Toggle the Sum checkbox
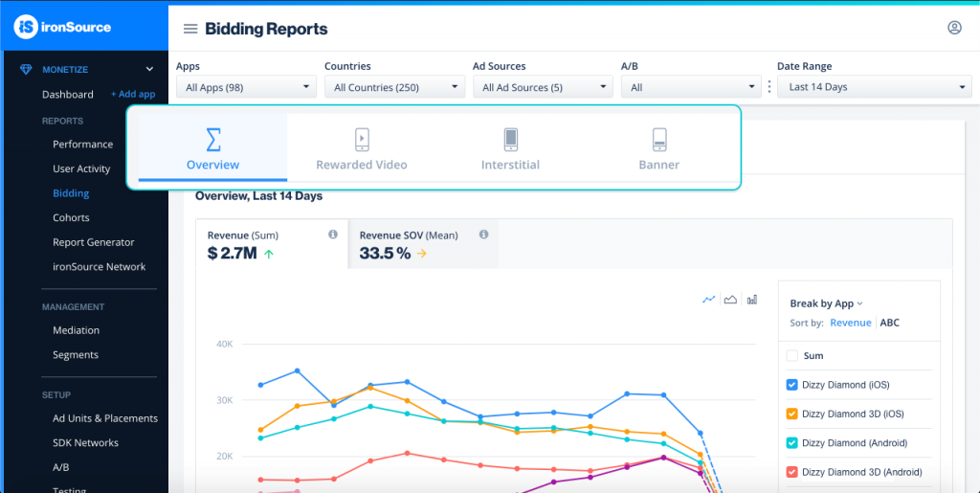980x493 pixels. point(791,355)
